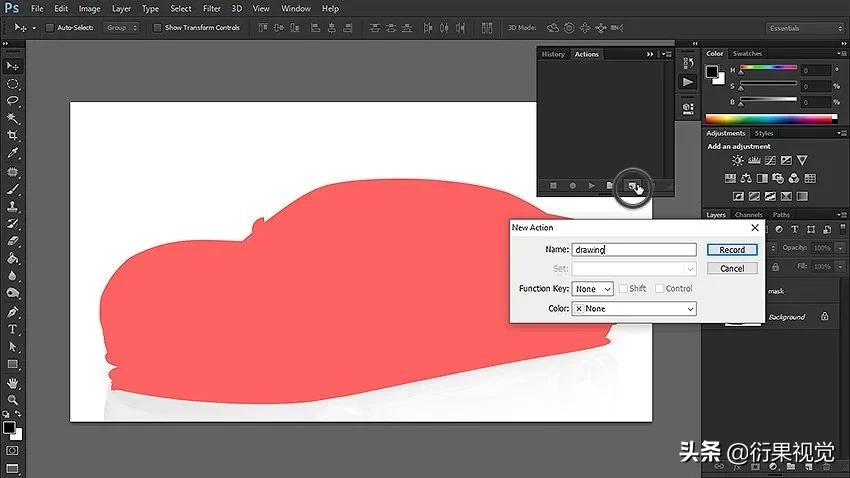
Task: Enable the Auto-Select checkbox
Action: tap(50, 27)
